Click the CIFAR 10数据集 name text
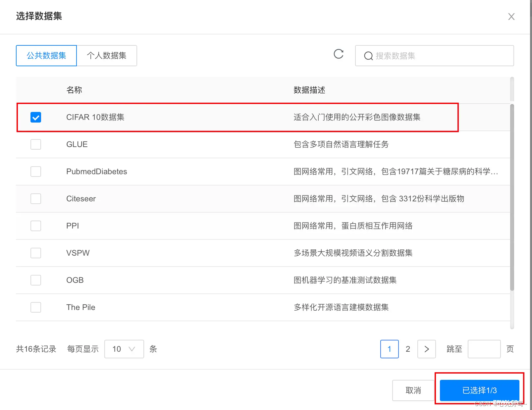The height and width of the screenshot is (410, 532). pos(95,117)
